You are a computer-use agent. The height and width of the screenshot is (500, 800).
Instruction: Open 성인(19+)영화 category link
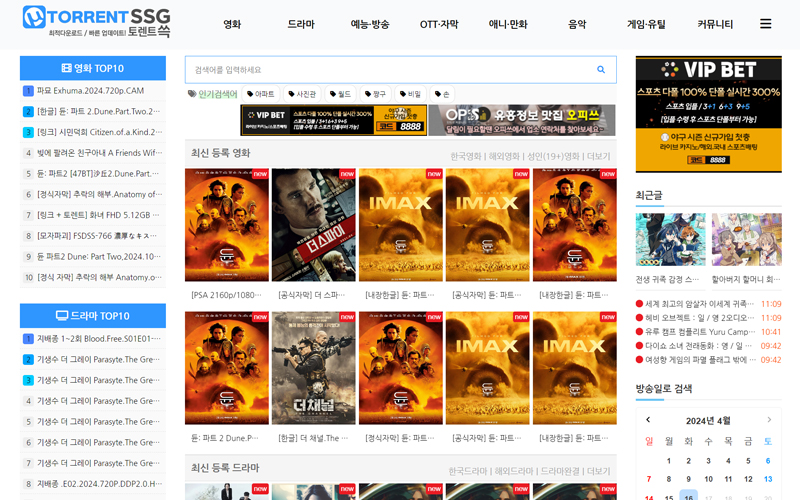point(553,156)
